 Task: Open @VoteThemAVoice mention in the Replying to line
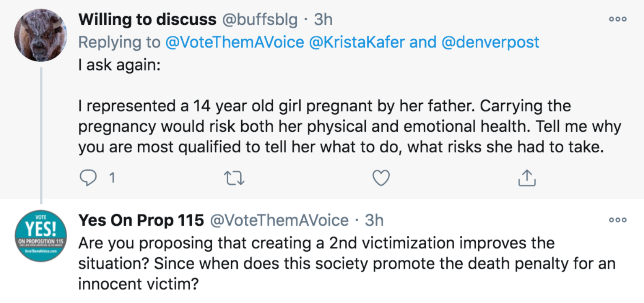pos(234,42)
